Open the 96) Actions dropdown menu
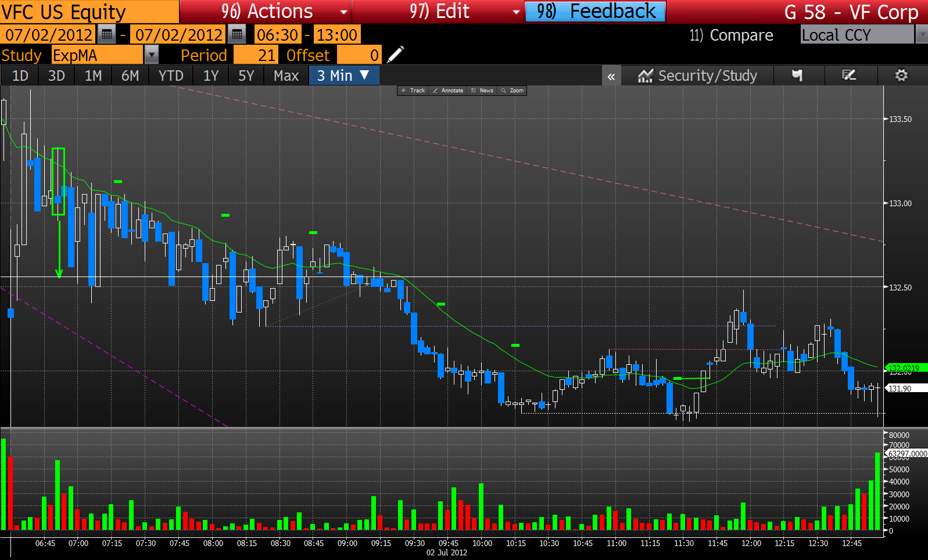Viewport: 928px width, 560px height. click(x=267, y=12)
